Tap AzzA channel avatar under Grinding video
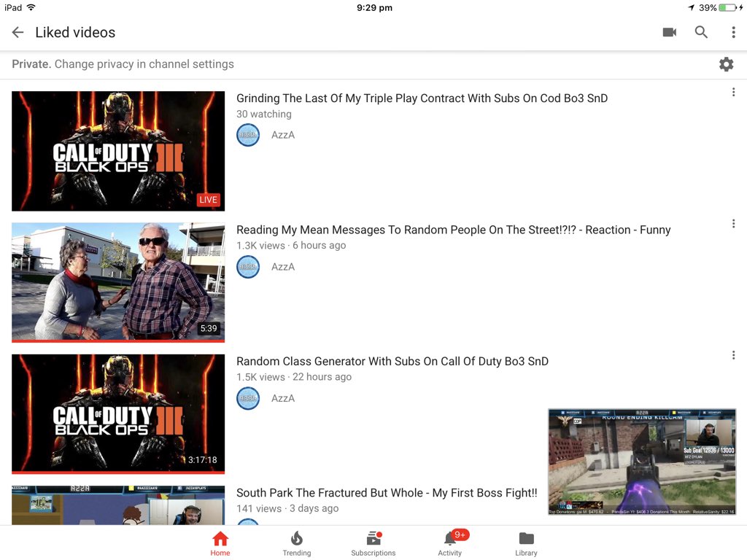This screenshot has width=747, height=560. (x=248, y=135)
